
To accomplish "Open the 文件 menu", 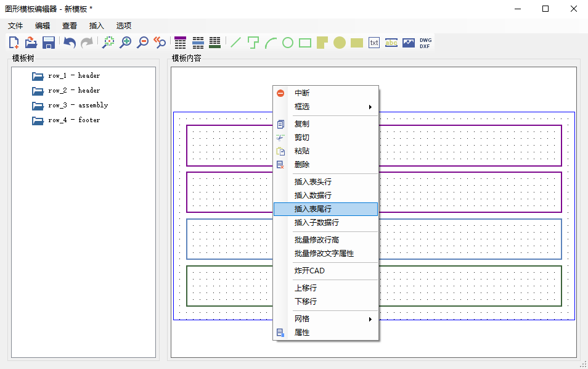I will (x=15, y=25).
